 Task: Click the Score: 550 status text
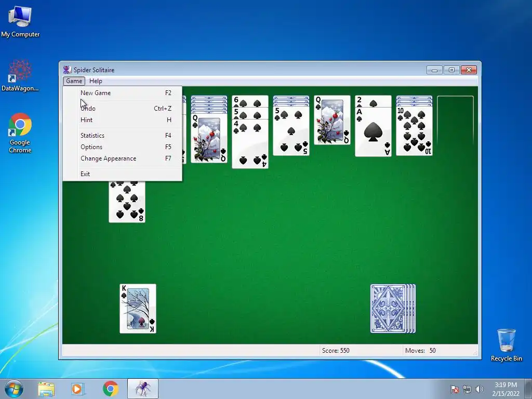click(x=336, y=351)
